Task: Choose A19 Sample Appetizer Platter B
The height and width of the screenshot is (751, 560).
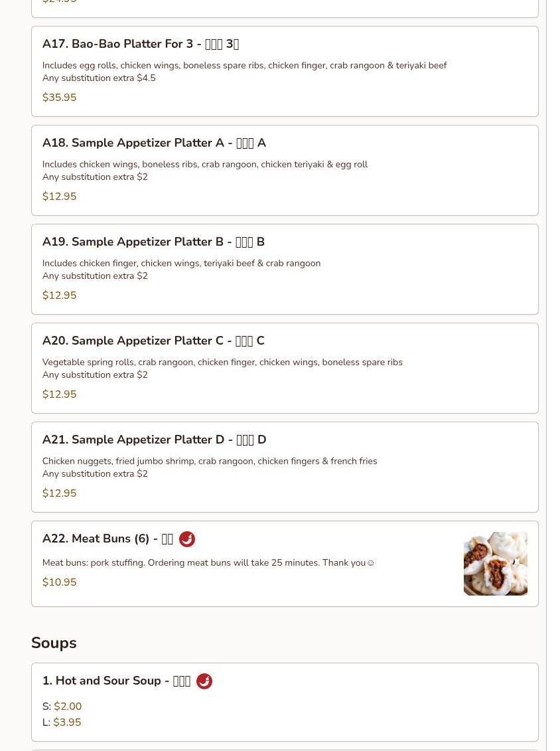Action: 285,269
